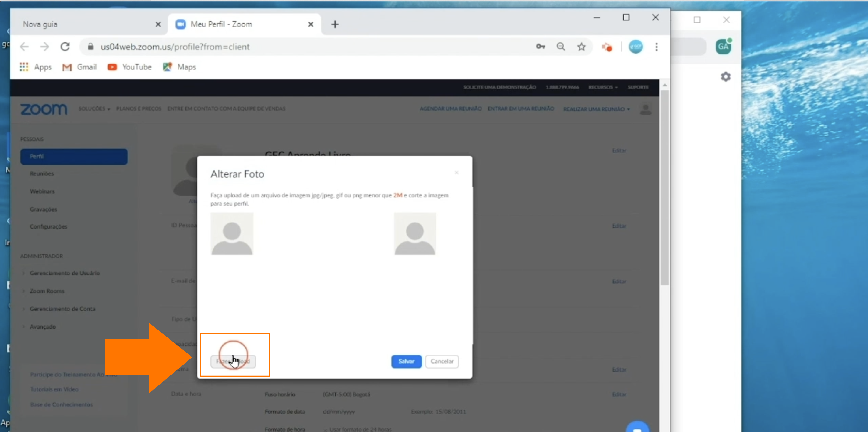The height and width of the screenshot is (432, 868).
Task: Open the user avatar menu in Zoom header
Action: tap(646, 109)
